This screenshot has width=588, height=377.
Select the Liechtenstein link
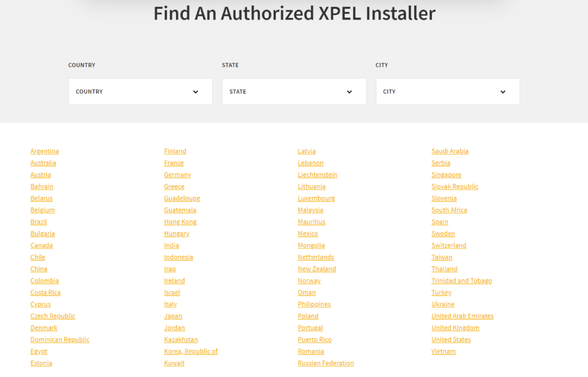317,175
